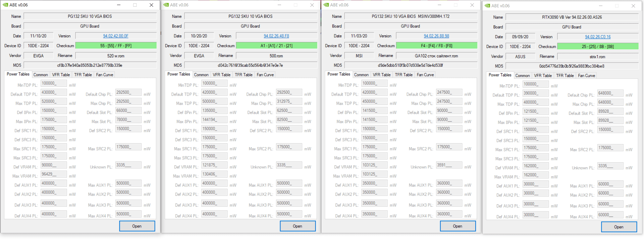Click version link 94.02.26.88.98
Viewport: 644px width, 239px height.
coord(436,36)
